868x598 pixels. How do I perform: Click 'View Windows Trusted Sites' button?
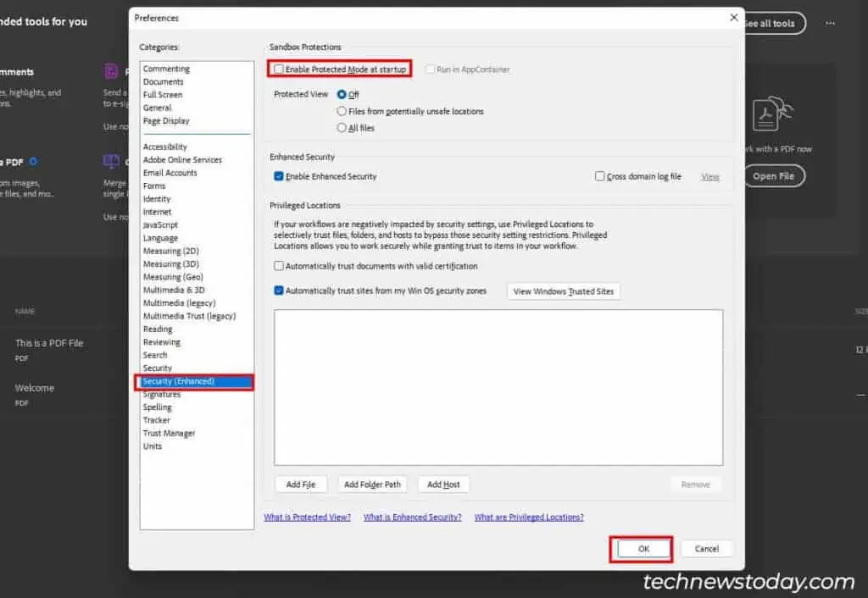point(563,291)
